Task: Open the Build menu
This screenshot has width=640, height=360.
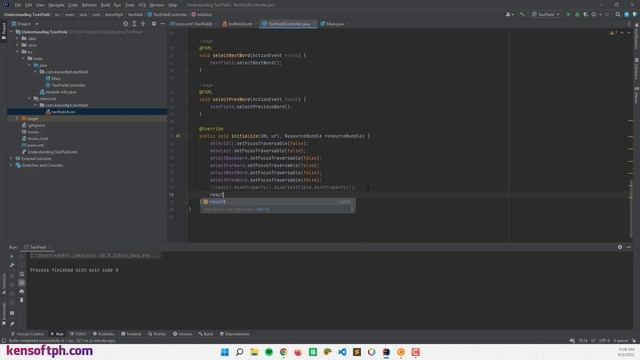Action: [x=105, y=5]
